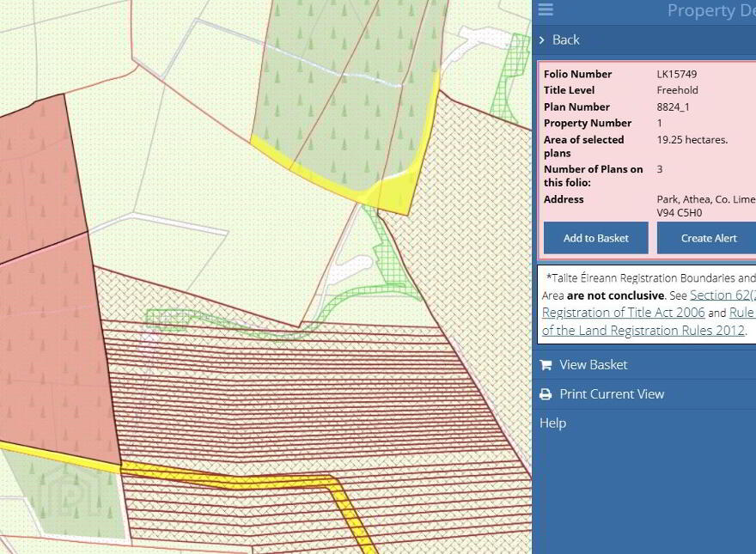The width and height of the screenshot is (756, 554).
Task: Click the Back chevron arrow
Action: coord(542,40)
